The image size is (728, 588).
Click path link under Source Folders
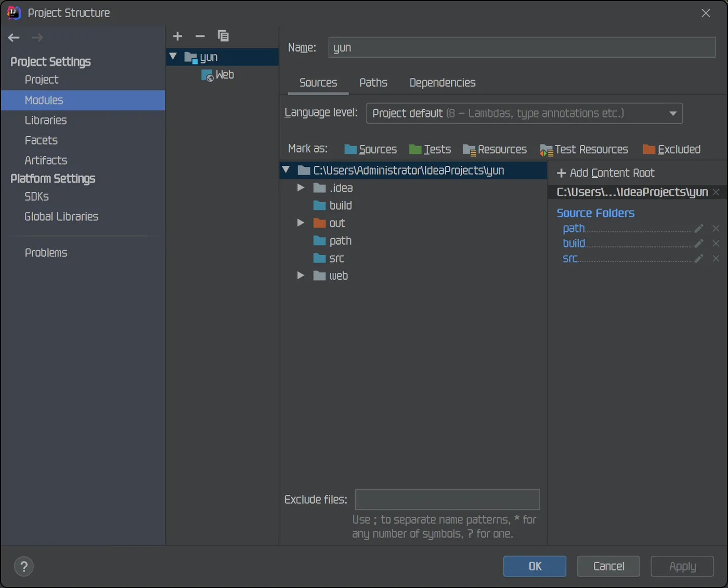pos(574,228)
